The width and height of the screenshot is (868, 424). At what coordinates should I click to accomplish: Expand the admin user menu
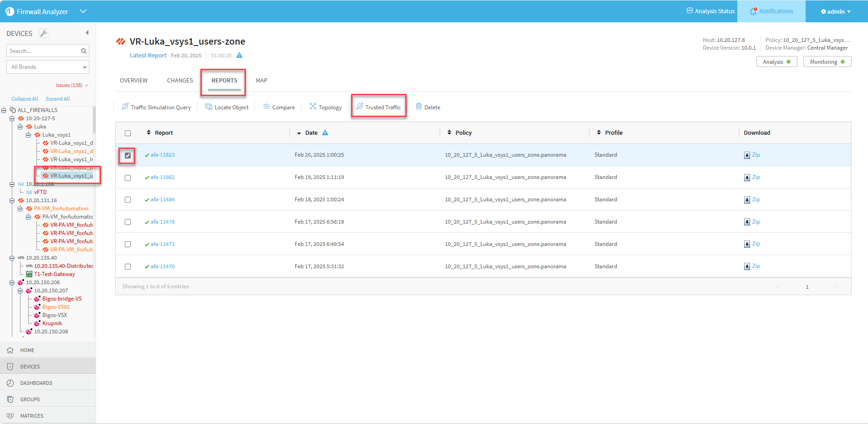coord(836,11)
